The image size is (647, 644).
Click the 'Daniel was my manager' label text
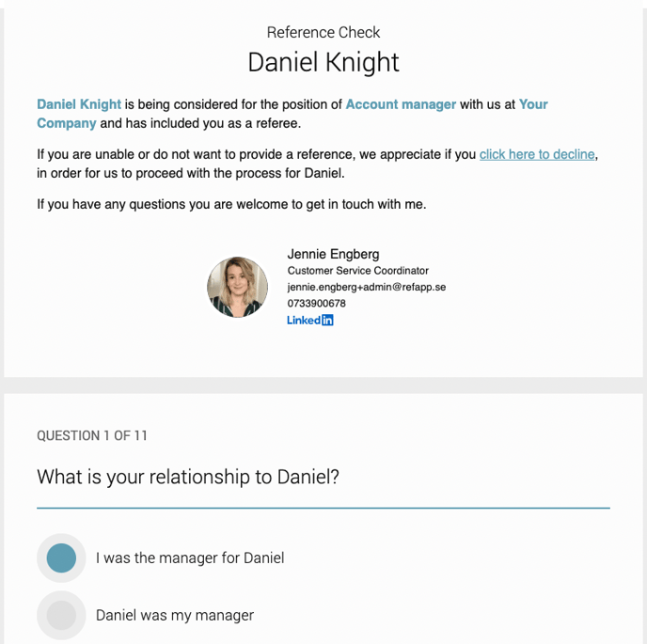coord(175,616)
